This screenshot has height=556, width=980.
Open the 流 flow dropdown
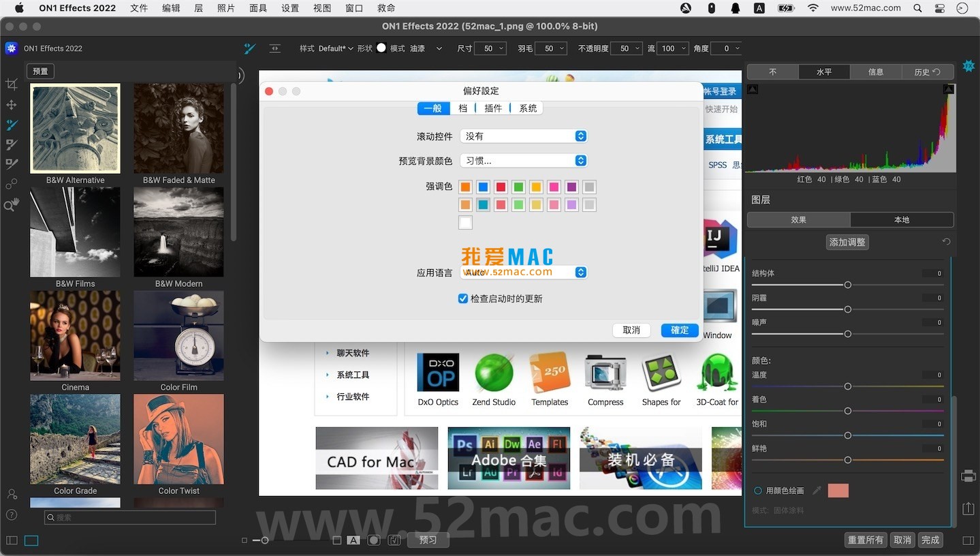tap(672, 48)
